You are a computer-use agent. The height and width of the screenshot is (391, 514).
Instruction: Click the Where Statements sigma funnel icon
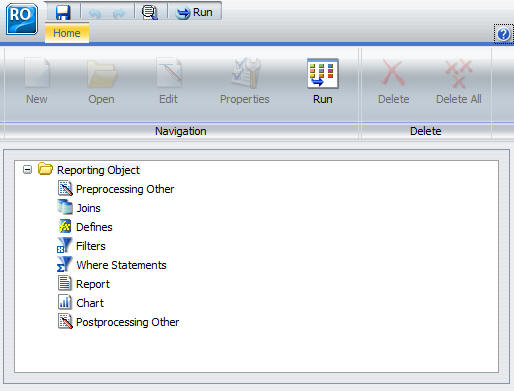[64, 264]
